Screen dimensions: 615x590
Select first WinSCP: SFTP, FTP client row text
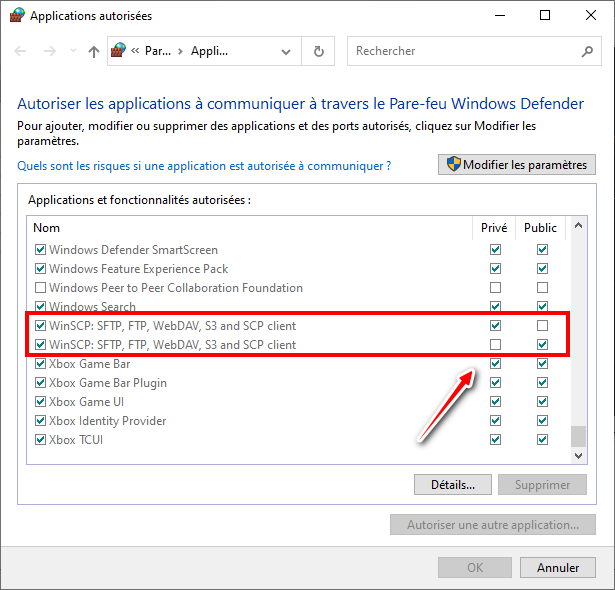point(173,326)
